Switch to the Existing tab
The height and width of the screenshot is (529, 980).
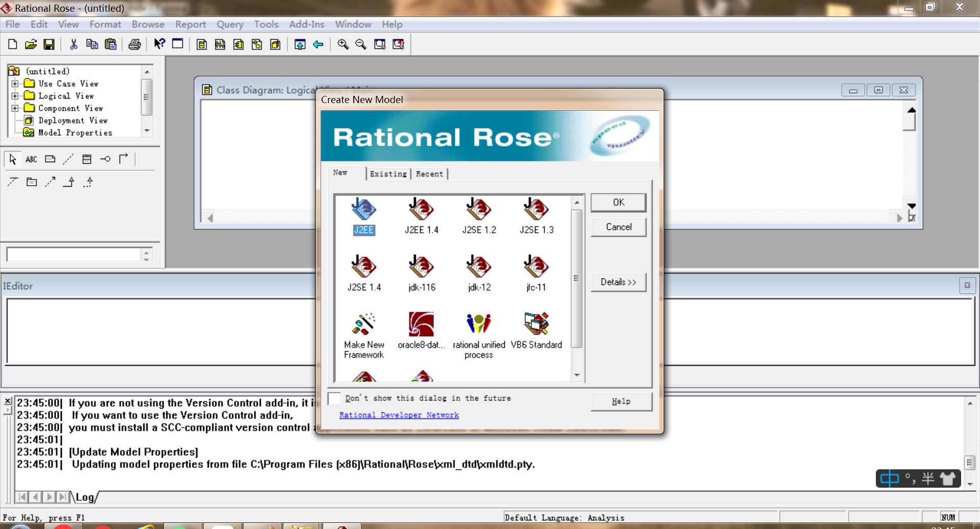point(388,174)
